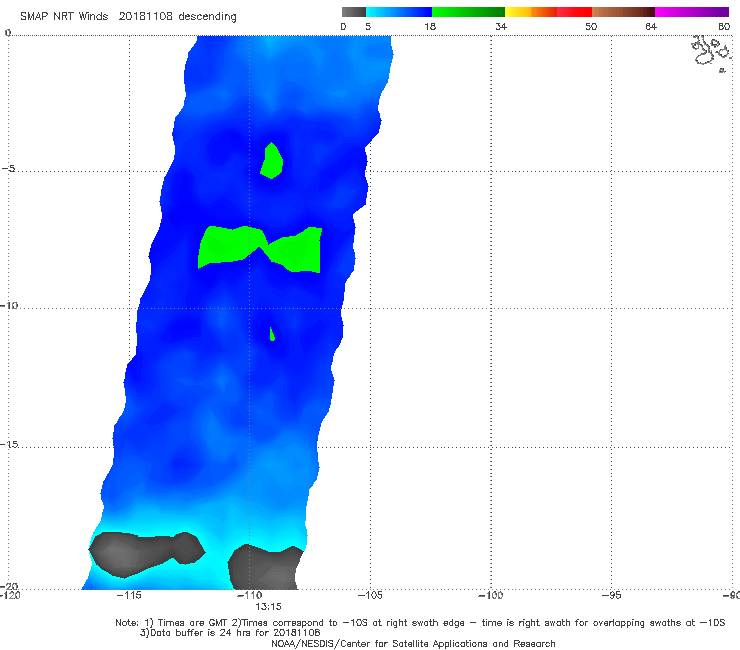Viewport: 740px width, 650px height.
Task: Click the longitude label '-110'
Action: [249, 595]
